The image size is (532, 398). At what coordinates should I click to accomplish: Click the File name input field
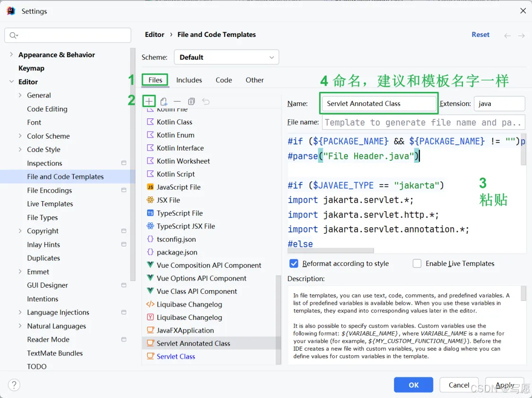[x=423, y=122]
